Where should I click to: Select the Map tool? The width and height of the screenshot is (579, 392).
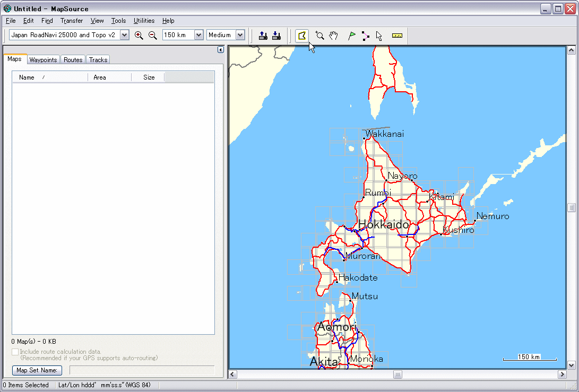(x=302, y=36)
